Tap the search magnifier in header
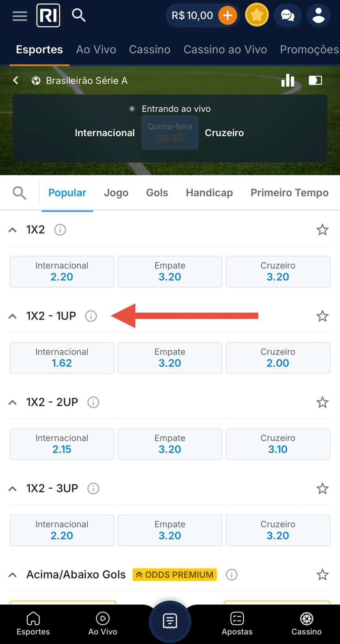The image size is (340, 644). click(x=78, y=15)
